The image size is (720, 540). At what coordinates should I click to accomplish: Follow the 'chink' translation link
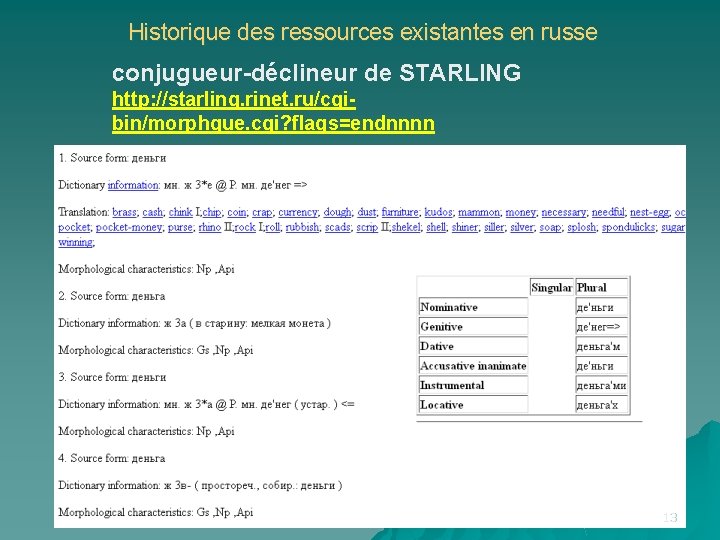click(180, 212)
